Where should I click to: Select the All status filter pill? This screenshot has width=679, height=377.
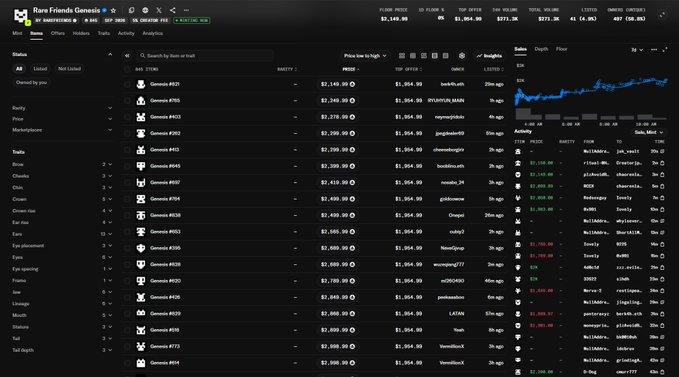coord(19,69)
